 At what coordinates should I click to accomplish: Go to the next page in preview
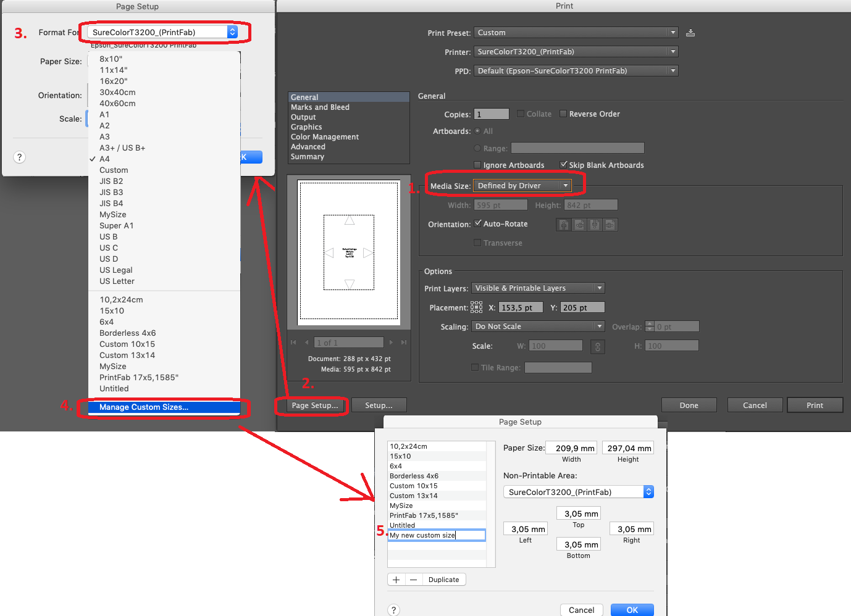coord(390,343)
